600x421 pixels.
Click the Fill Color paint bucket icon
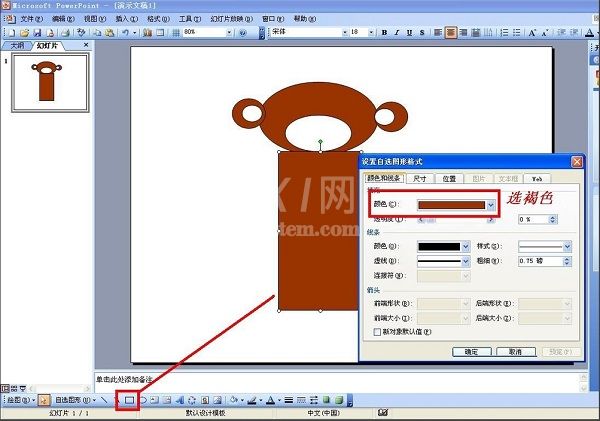coord(233,400)
